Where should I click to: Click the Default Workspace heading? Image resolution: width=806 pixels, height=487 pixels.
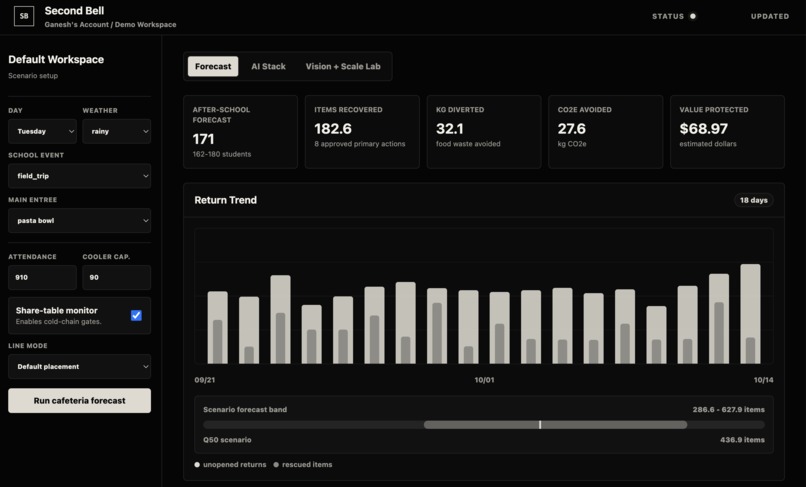(56, 60)
